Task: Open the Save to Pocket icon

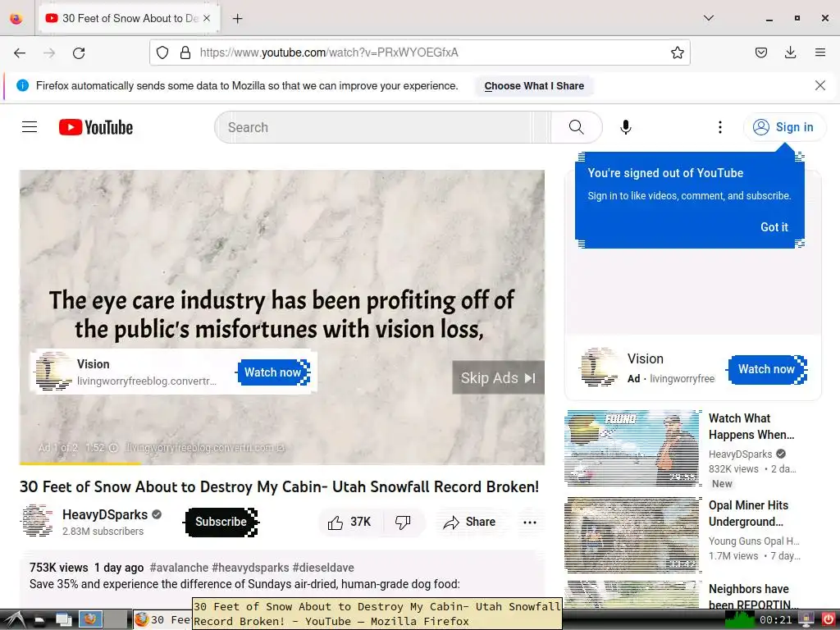Action: pos(760,52)
